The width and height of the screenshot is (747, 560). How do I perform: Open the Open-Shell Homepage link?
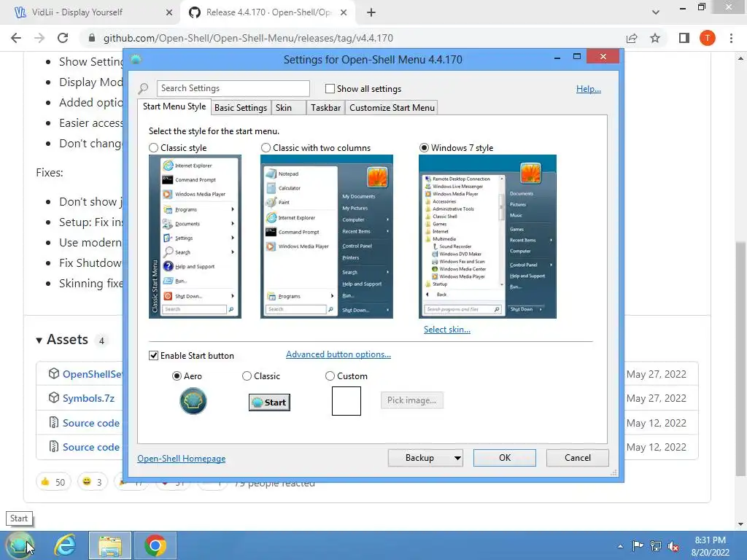pos(182,459)
